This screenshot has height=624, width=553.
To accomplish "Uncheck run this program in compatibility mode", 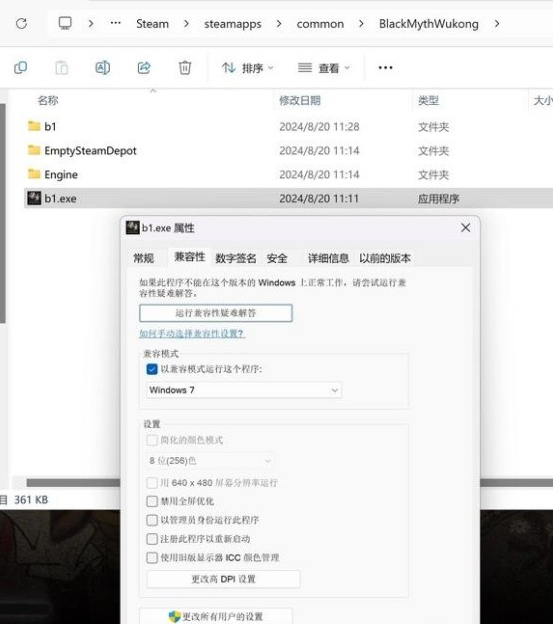I will (152, 369).
